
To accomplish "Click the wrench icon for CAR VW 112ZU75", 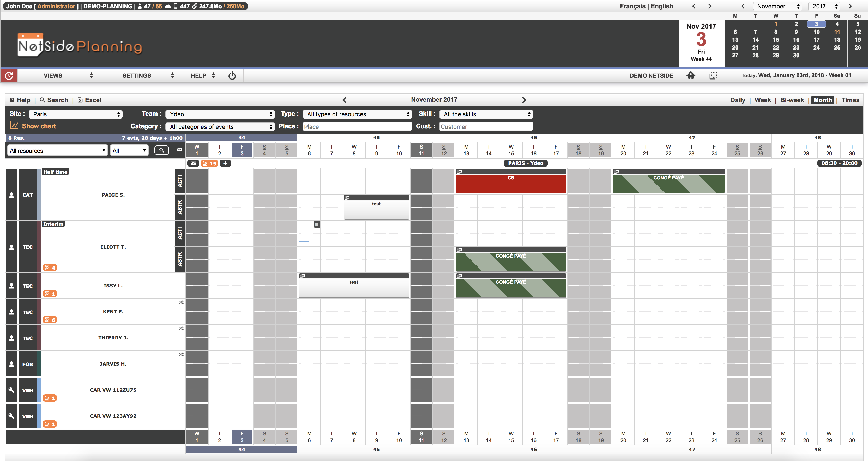I will [x=11, y=390].
